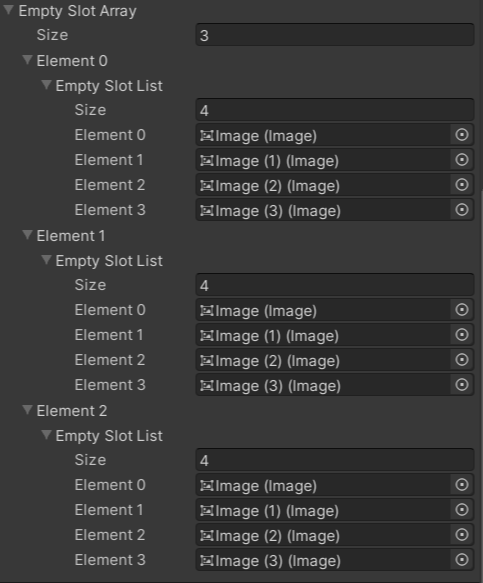
Task: Open object picker for second list's Image (2)
Action: tap(462, 360)
